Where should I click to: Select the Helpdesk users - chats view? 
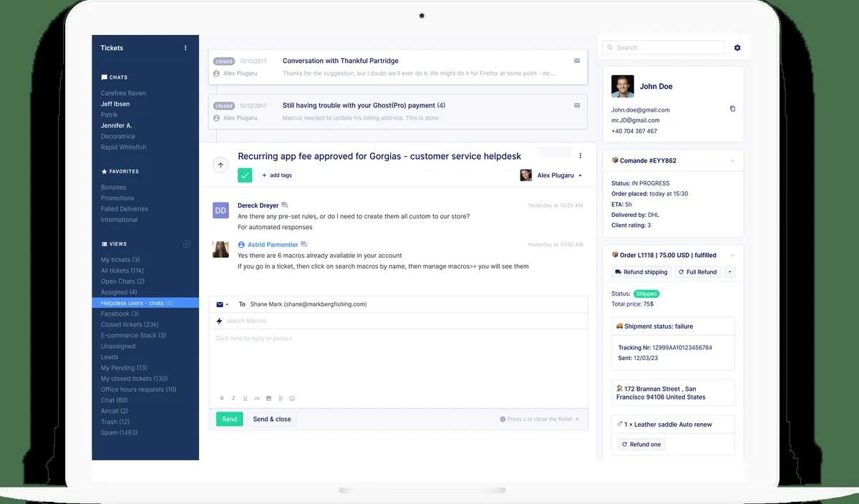145,303
